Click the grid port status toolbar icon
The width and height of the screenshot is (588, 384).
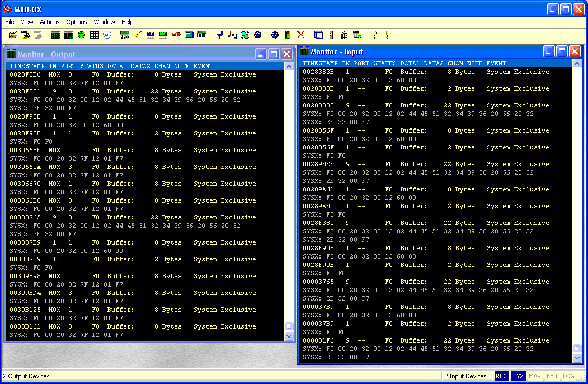coord(95,35)
